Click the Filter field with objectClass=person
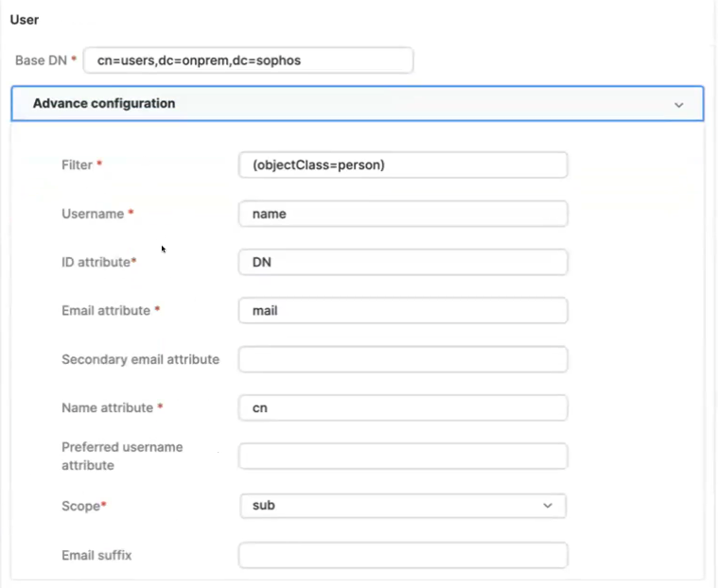Image resolution: width=718 pixels, height=588 pixels. [403, 164]
